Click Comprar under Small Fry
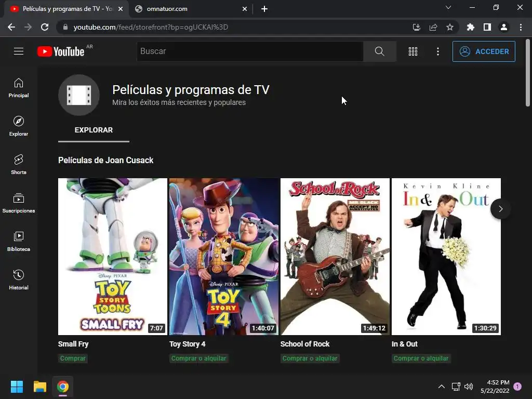The width and height of the screenshot is (532, 399). pos(73,358)
